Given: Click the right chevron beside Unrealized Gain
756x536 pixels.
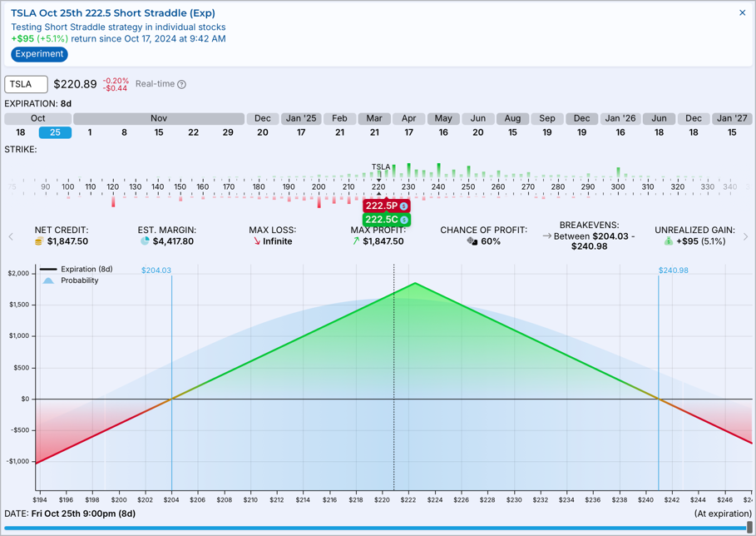Looking at the screenshot, I should click(x=746, y=236).
